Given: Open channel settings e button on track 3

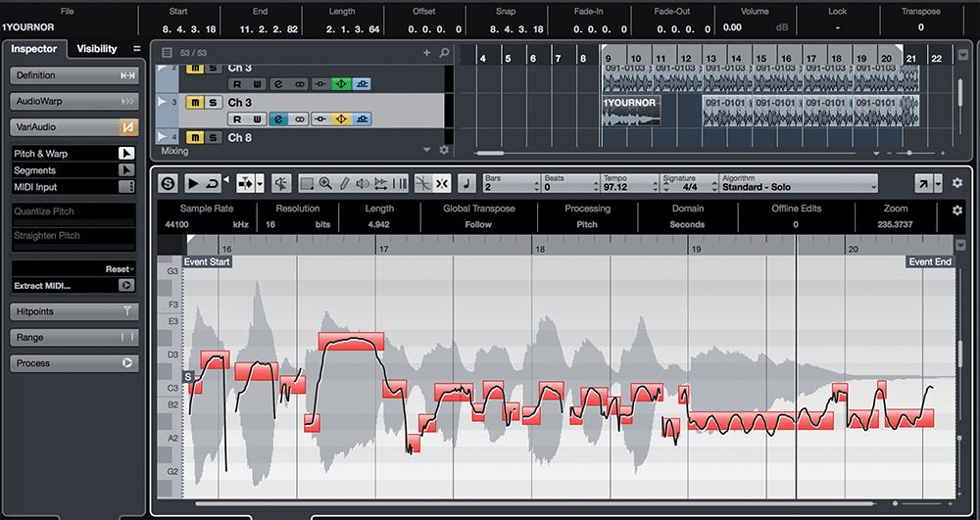Looking at the screenshot, I should coord(278,119).
